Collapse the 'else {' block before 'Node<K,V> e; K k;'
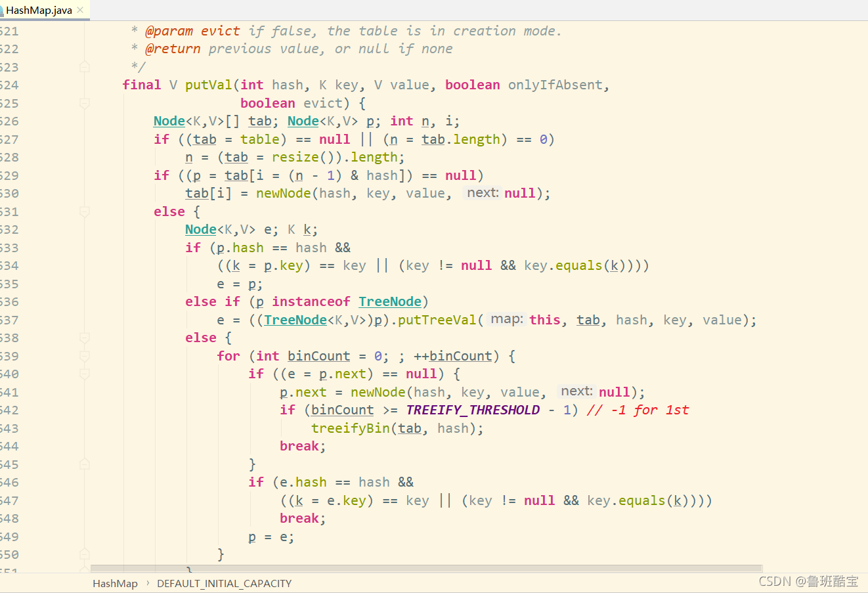Viewport: 868px width, 593px height. point(84,211)
